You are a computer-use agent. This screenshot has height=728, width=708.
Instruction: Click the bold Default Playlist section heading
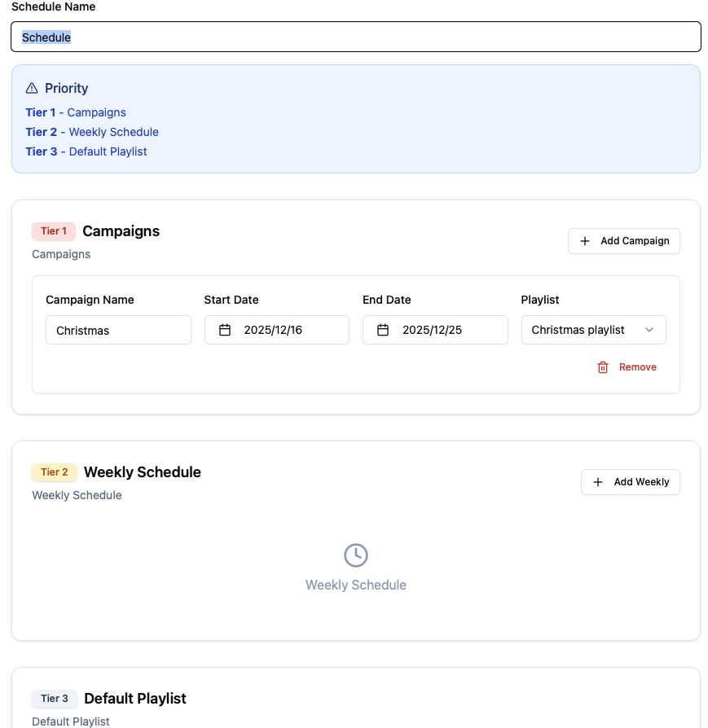[135, 699]
